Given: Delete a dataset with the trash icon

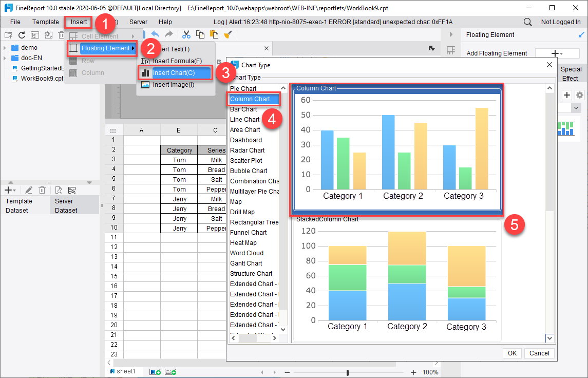Looking at the screenshot, I should 42,190.
